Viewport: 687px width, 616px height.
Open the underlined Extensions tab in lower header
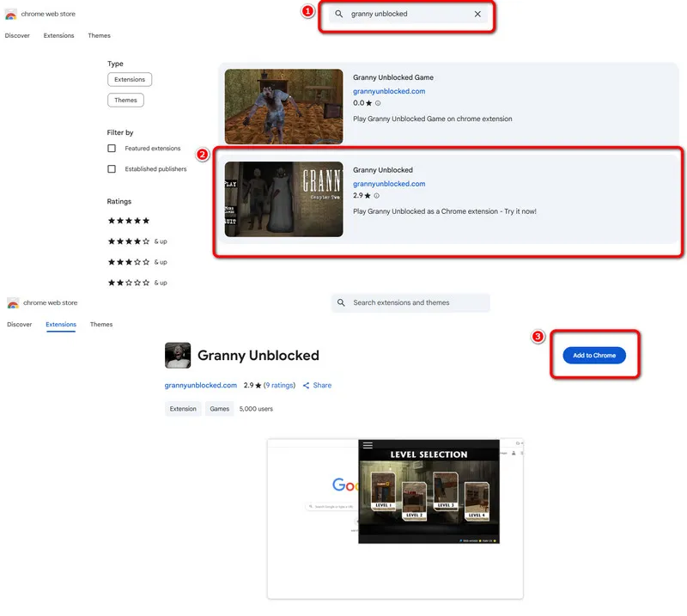(61, 325)
